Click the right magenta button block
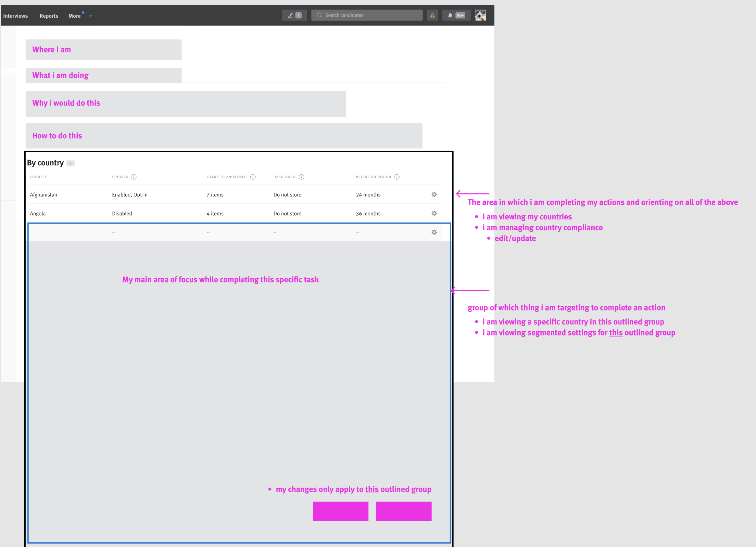 click(404, 511)
